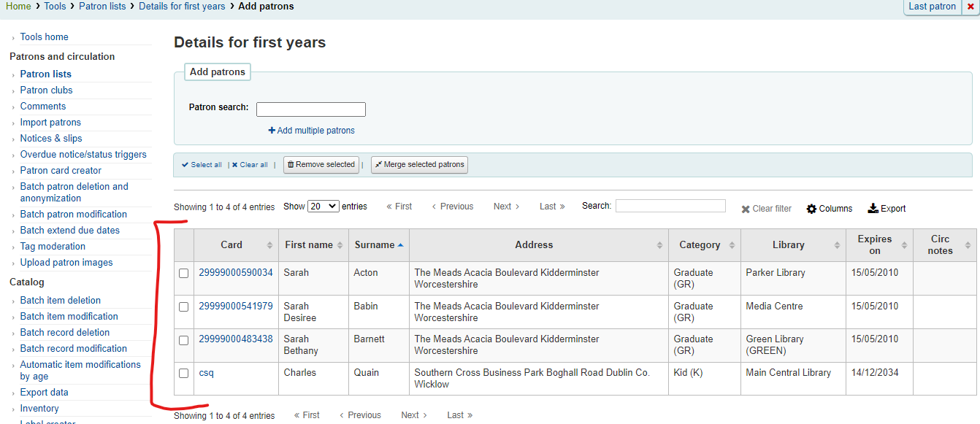Go to Home in the breadcrumb
Screen dimensions: 980x424
18,7
